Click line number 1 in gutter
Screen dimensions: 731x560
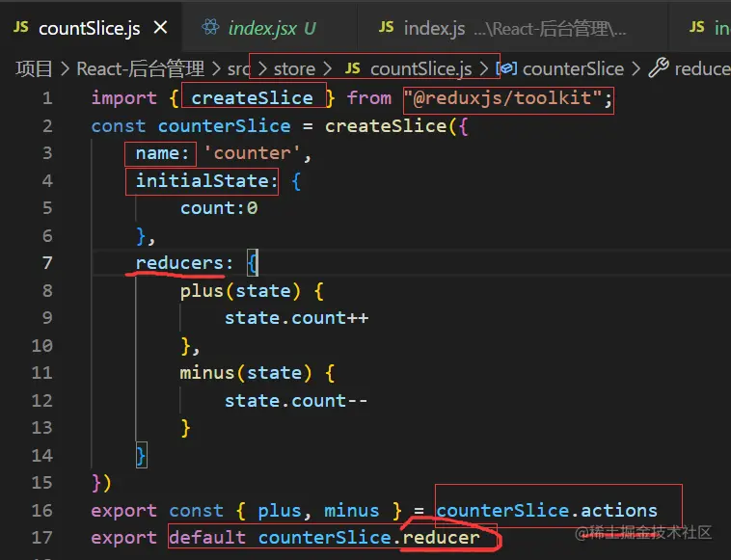tap(47, 98)
